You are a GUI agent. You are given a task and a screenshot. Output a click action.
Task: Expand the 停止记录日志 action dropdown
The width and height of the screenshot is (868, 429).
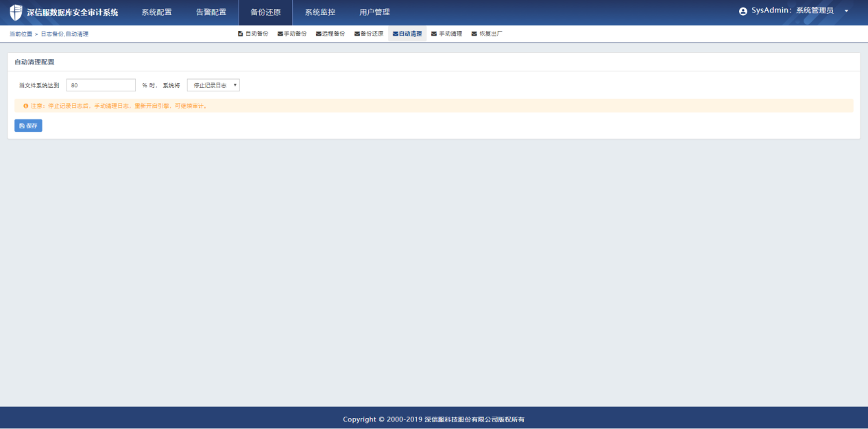point(213,85)
